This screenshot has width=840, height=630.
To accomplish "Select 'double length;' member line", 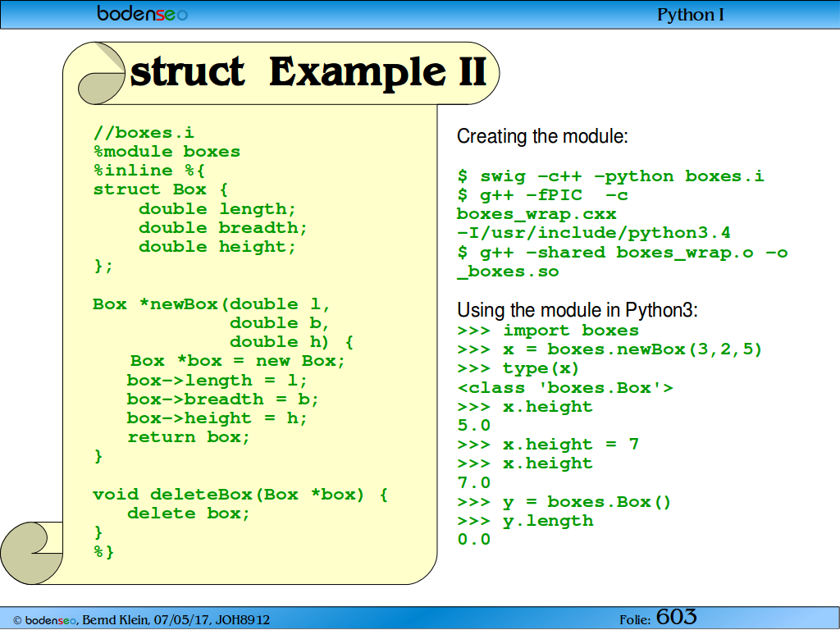I will (217, 209).
